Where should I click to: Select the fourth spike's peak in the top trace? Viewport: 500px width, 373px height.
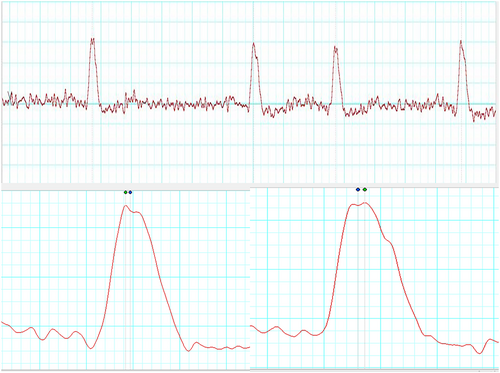[x=461, y=42]
